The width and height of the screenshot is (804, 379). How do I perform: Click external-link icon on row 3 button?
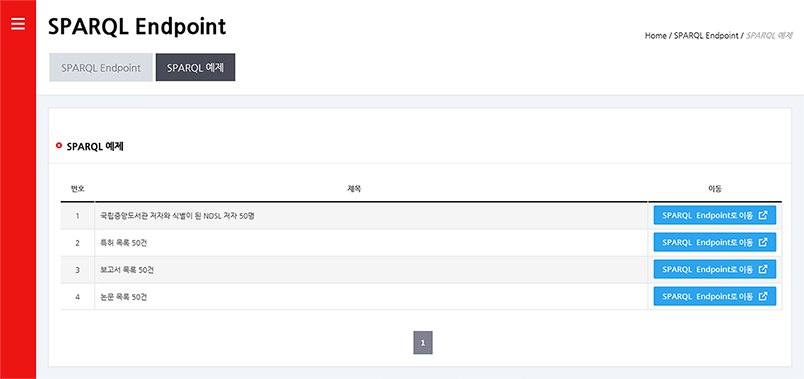click(762, 269)
